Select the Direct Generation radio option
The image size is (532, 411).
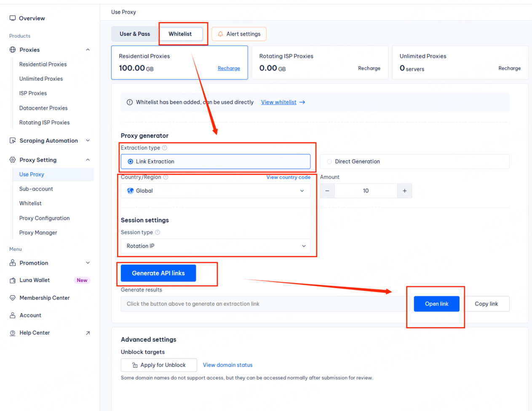[x=329, y=162]
